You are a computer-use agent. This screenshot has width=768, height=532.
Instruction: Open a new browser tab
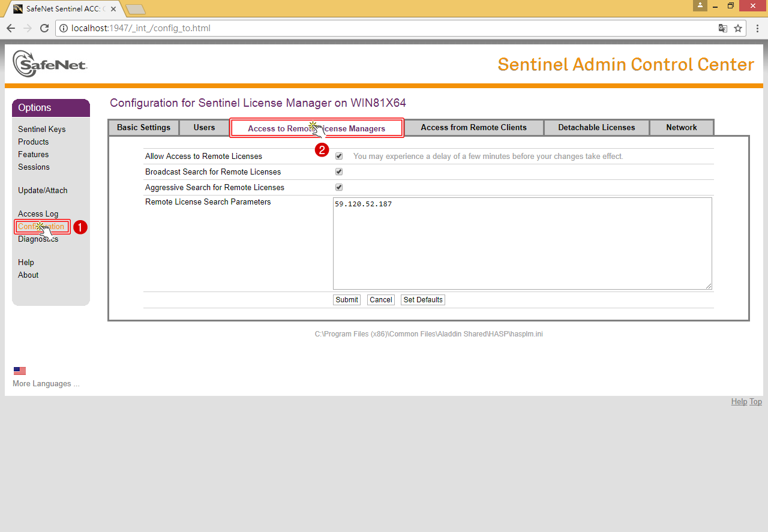coord(136,9)
